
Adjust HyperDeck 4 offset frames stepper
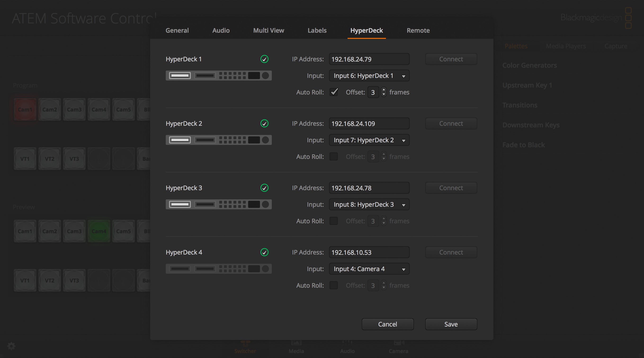(x=384, y=285)
